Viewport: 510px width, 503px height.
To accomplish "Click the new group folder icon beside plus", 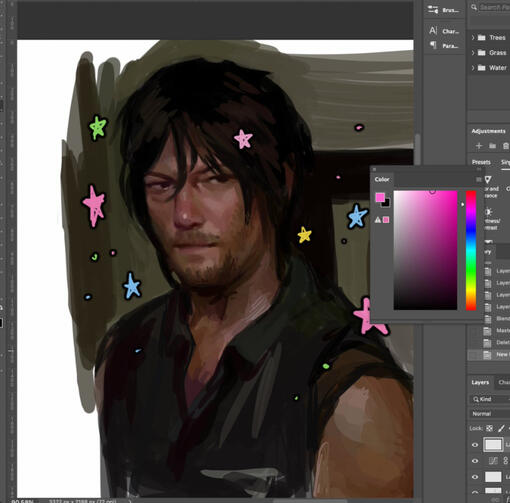I will pyautogui.click(x=493, y=146).
